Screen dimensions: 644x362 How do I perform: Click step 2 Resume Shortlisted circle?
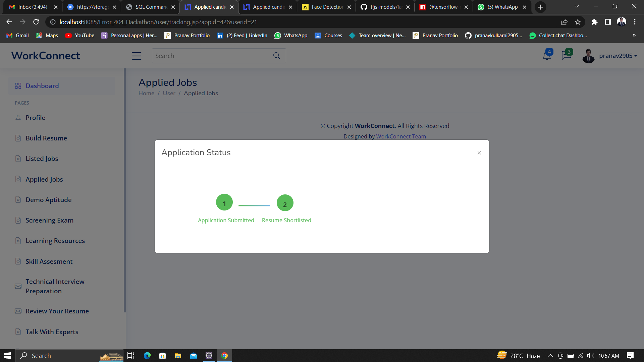[285, 203]
